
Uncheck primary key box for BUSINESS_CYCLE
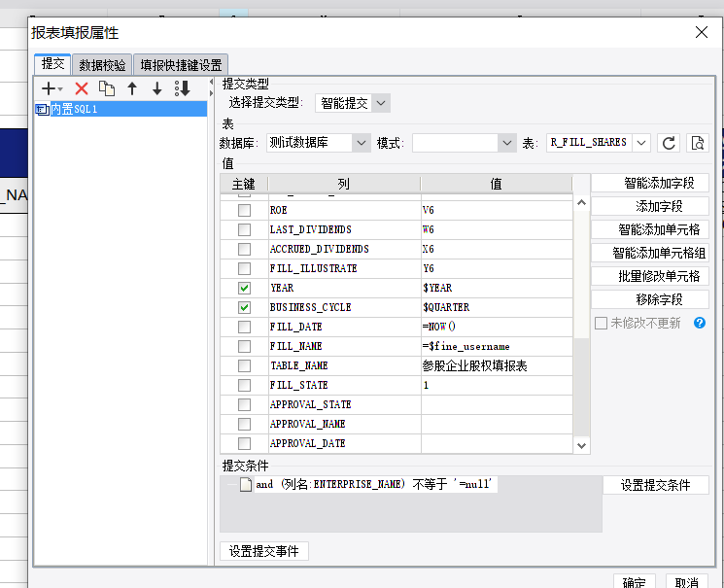[244, 308]
